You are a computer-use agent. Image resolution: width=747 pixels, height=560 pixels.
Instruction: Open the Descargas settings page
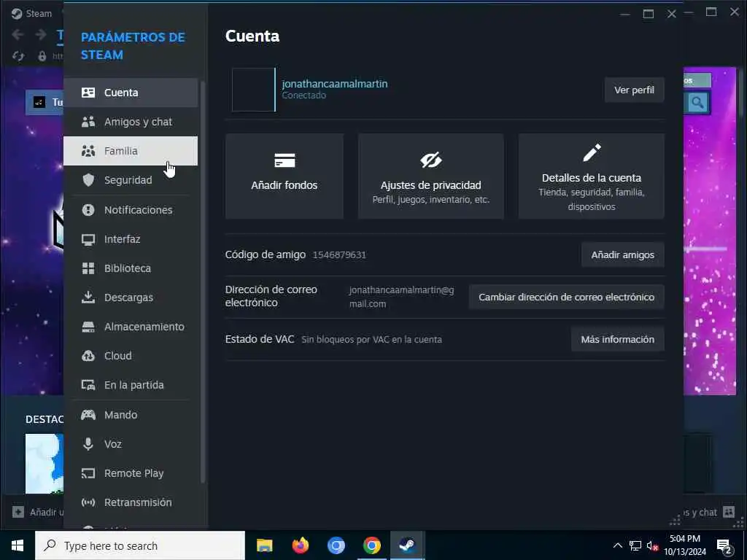click(131, 297)
